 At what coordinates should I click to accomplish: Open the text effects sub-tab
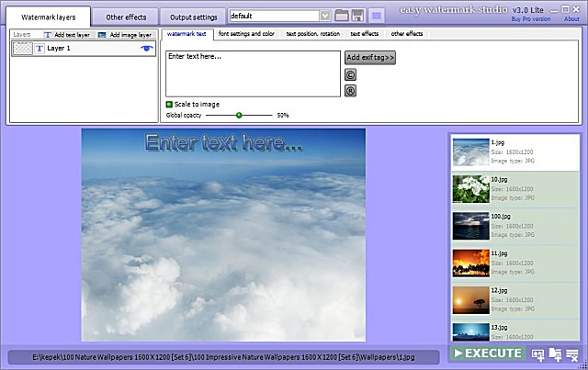[365, 34]
